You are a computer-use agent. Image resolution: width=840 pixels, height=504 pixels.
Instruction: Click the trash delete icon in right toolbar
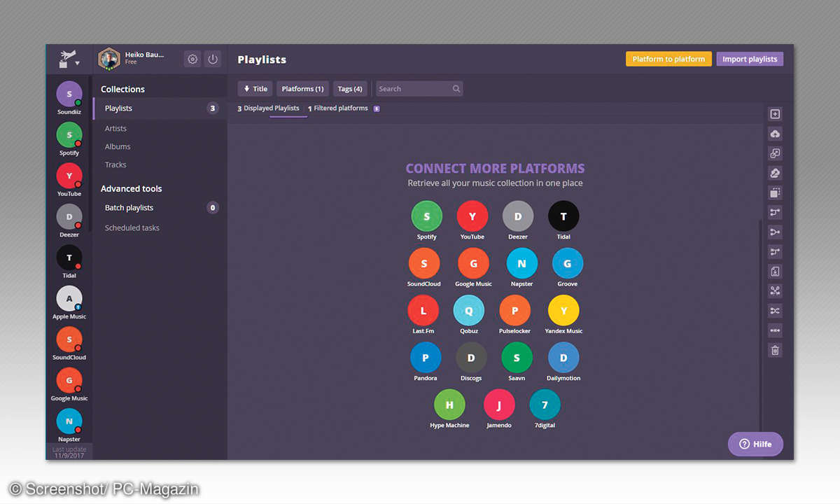[x=775, y=350]
